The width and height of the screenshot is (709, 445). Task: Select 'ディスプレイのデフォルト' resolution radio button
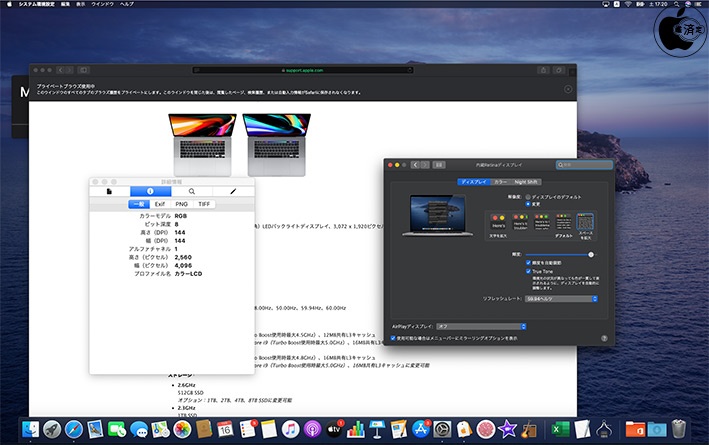[x=528, y=197]
